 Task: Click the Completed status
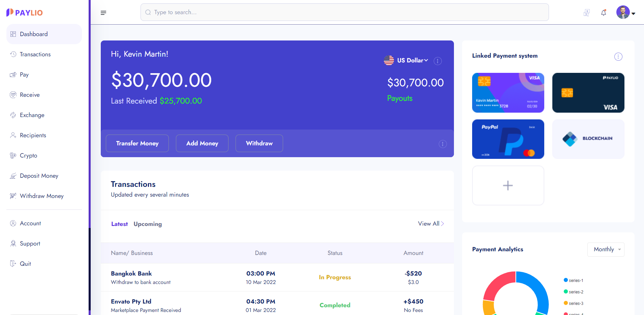pyautogui.click(x=335, y=305)
